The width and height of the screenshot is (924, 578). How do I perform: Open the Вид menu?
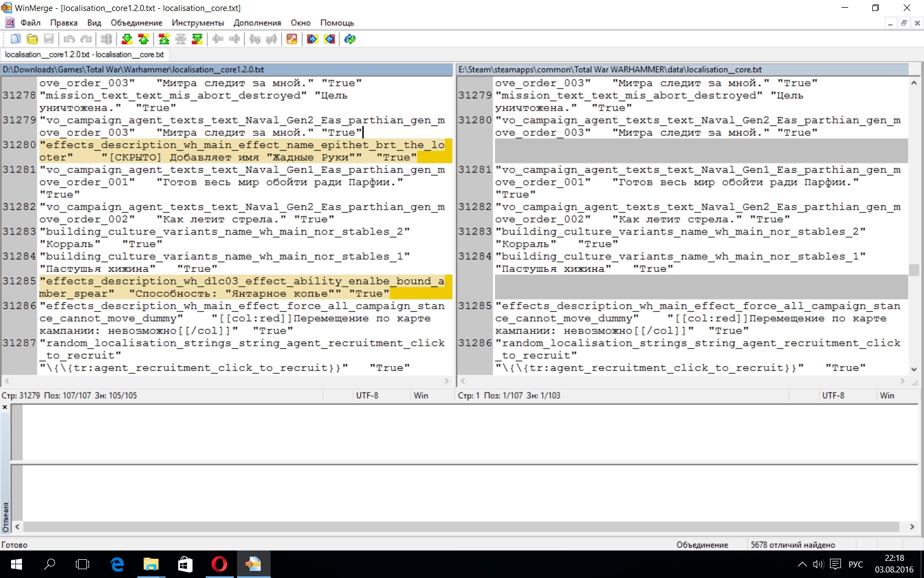pyautogui.click(x=94, y=23)
